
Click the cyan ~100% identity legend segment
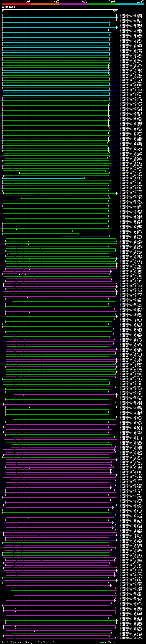tap(130, 4)
